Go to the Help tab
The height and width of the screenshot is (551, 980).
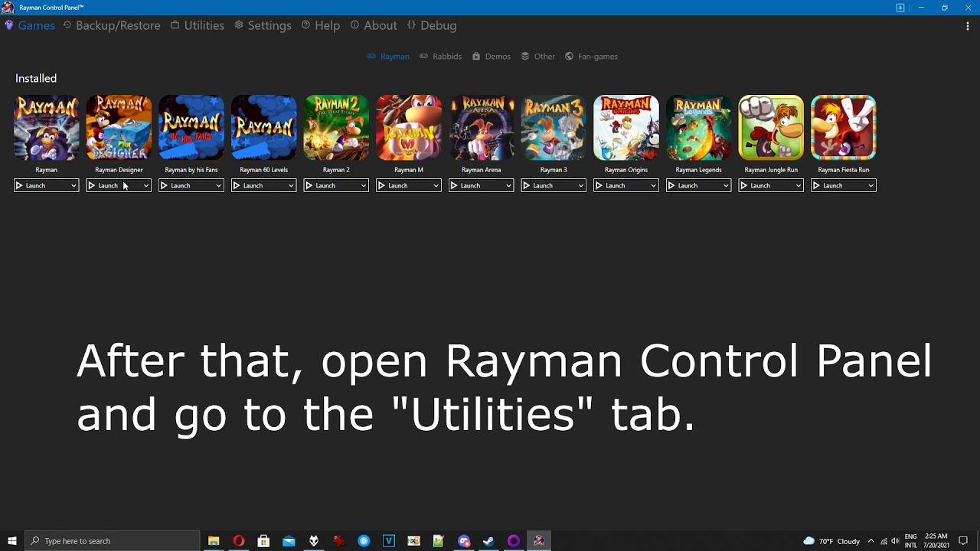point(321,25)
